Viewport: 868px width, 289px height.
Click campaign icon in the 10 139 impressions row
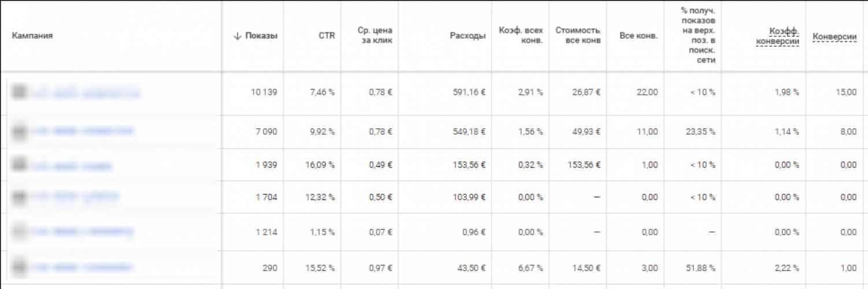20,92
